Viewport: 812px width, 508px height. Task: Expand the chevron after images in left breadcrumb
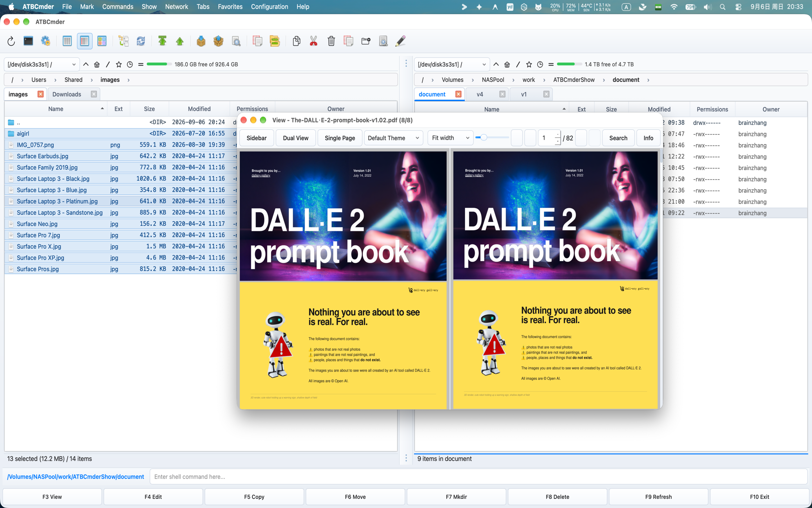[x=129, y=80]
